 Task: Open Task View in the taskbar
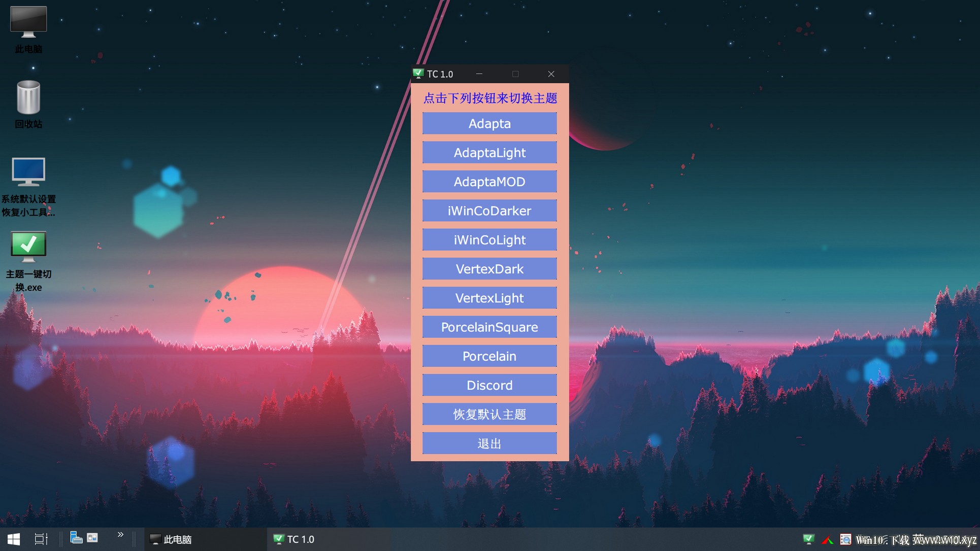coord(41,539)
